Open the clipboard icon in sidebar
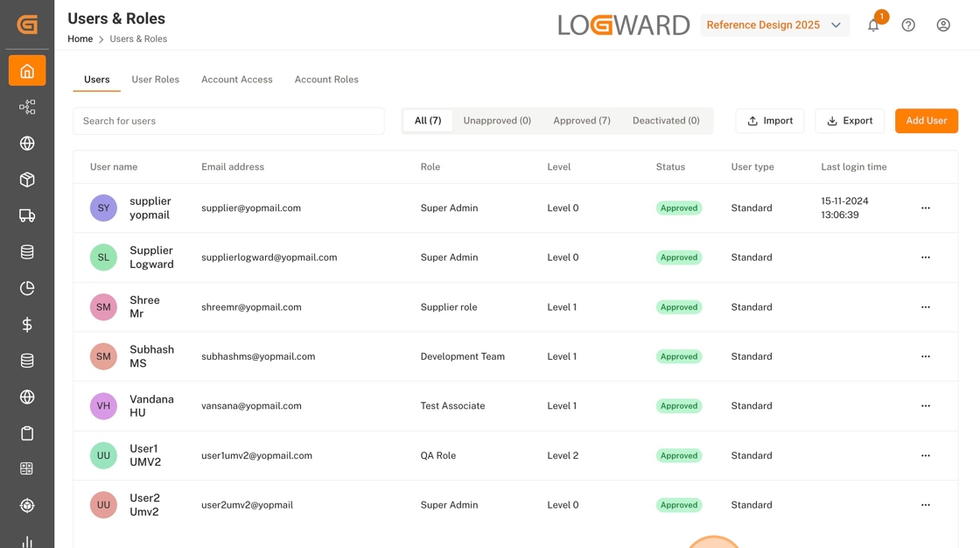Image resolution: width=980 pixels, height=548 pixels. (x=27, y=433)
